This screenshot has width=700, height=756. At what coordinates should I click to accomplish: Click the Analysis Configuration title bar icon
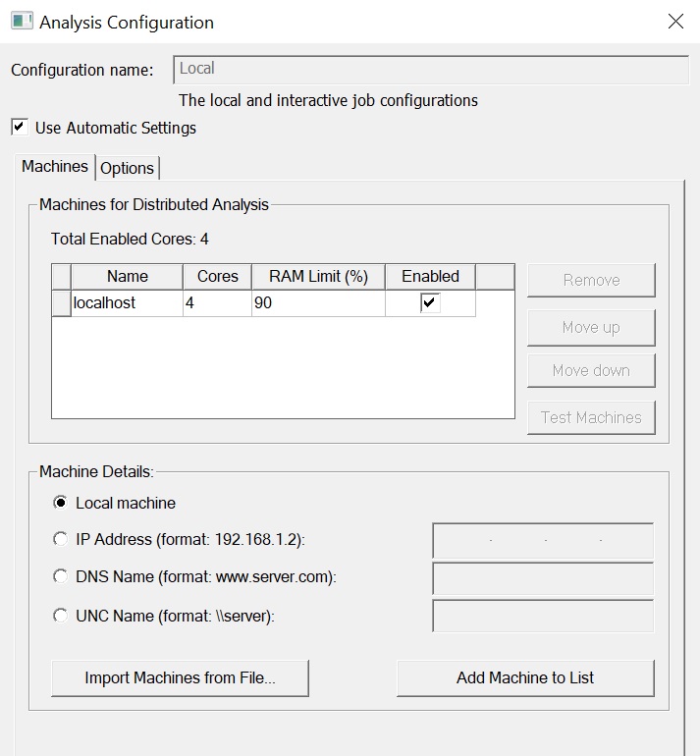tap(22, 21)
